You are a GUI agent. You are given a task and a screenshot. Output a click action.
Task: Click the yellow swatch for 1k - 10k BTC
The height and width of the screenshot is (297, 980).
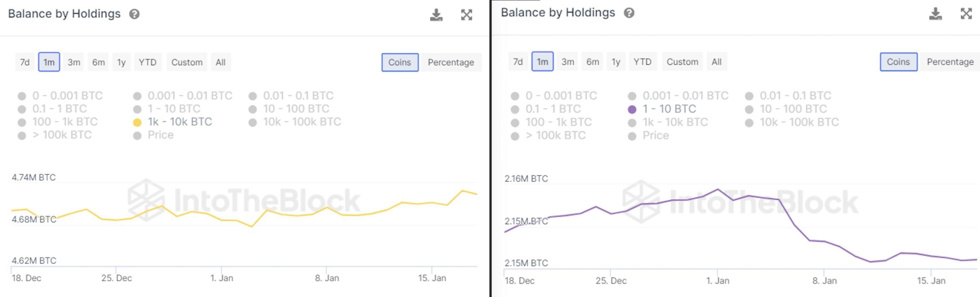point(137,122)
